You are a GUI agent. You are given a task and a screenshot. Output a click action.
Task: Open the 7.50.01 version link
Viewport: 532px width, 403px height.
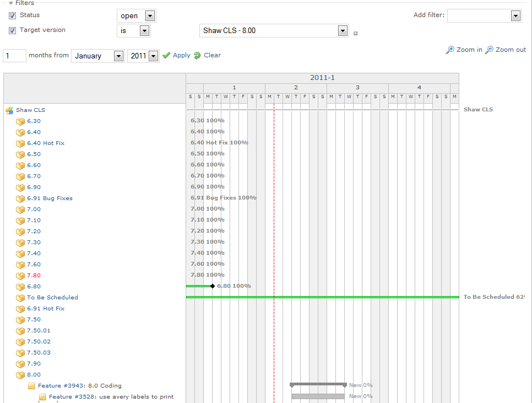click(39, 330)
